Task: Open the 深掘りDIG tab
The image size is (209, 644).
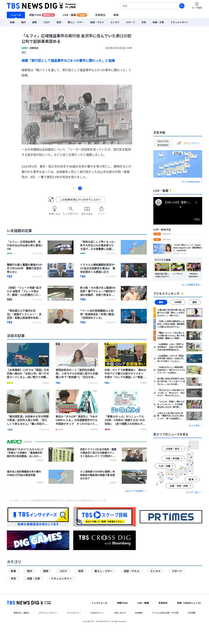Action: tap(42, 15)
